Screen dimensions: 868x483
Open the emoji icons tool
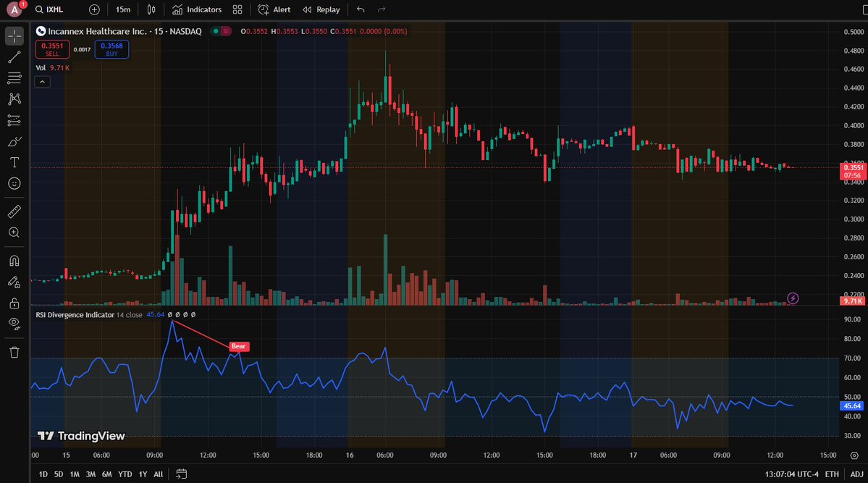[14, 183]
